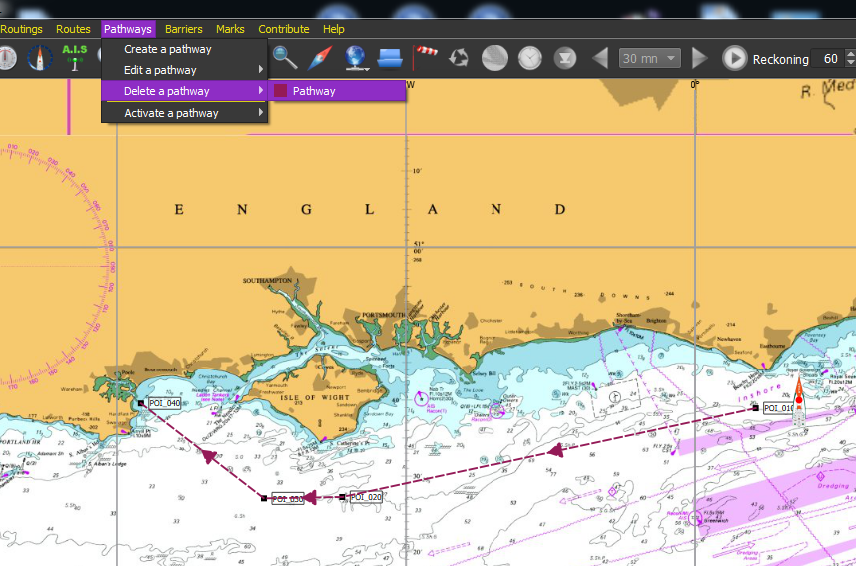Click the Reckoning value input field
Image resolution: width=856 pixels, height=566 pixels.
coord(829,59)
